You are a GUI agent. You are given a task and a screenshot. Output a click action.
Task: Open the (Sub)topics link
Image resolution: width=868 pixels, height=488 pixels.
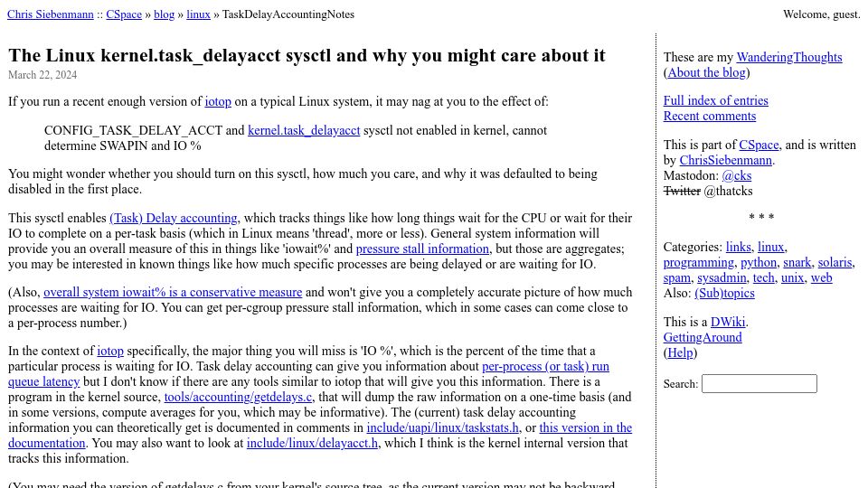(x=724, y=293)
